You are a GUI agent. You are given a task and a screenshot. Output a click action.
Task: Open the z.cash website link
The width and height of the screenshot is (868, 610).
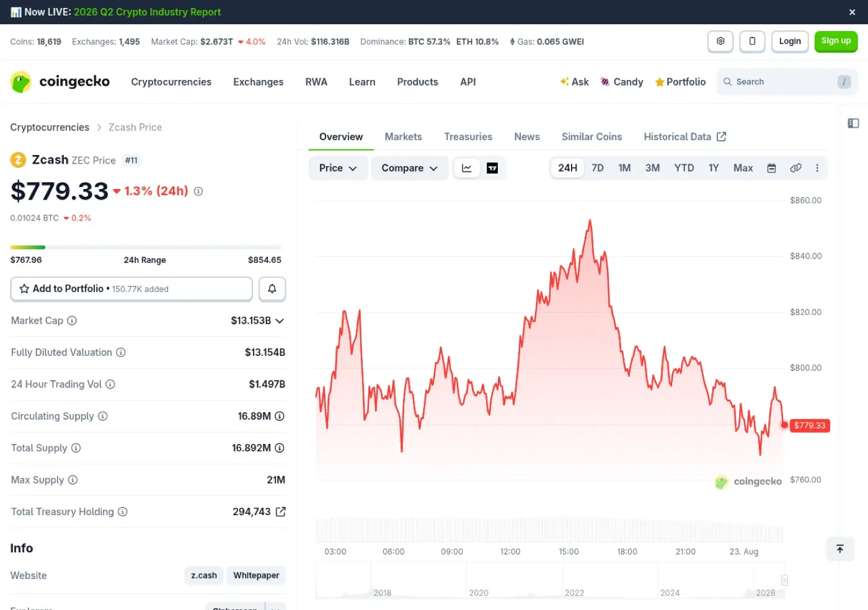pyautogui.click(x=204, y=575)
